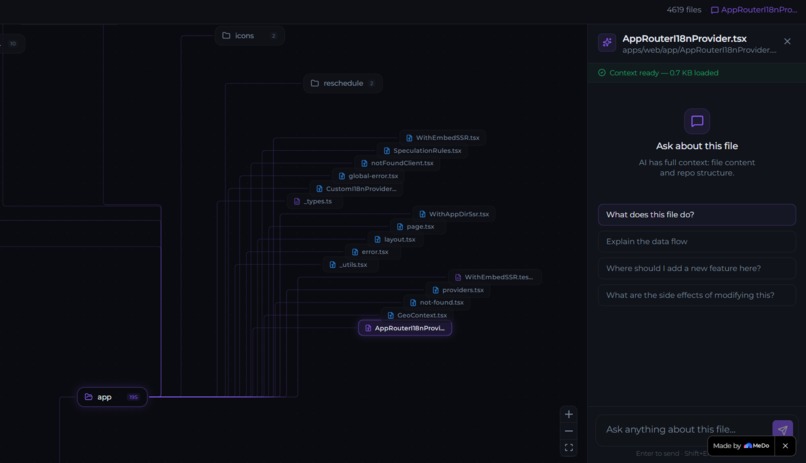Click the folder icon on icons node
This screenshot has width=806, height=463.
click(226, 35)
